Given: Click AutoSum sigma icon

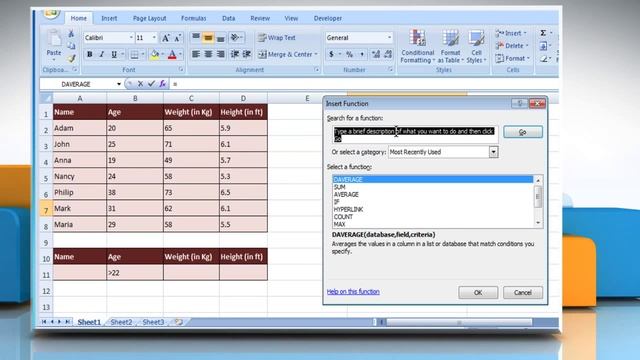Looking at the screenshot, I should point(543,33).
